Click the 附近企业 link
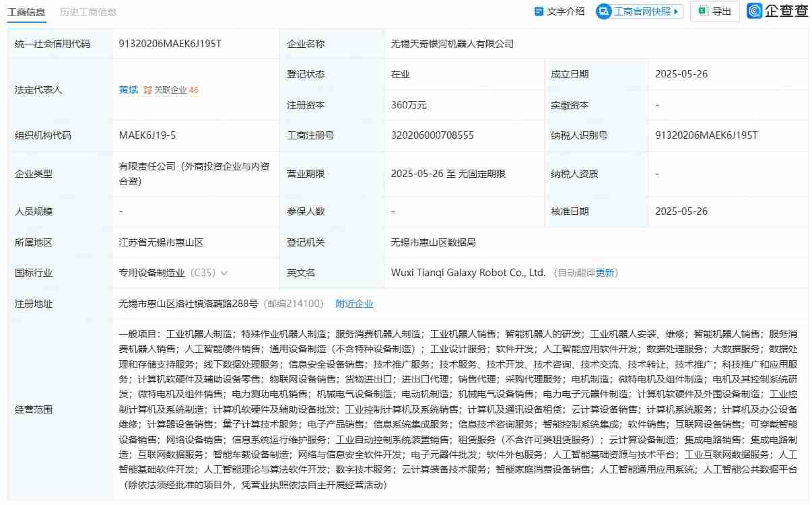Viewport: 812px width, 505px height. [355, 304]
